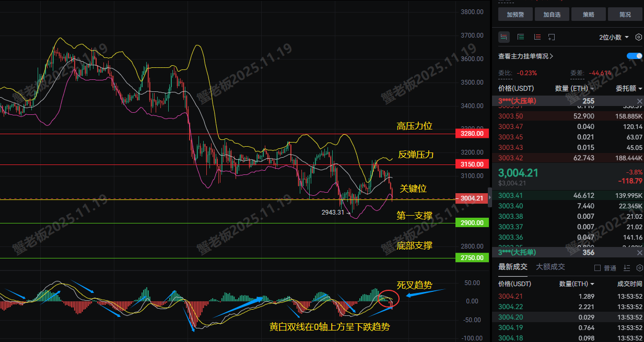Select the 3003.38 buy order row
Screen dimensions: 644x342
click(x=568, y=216)
